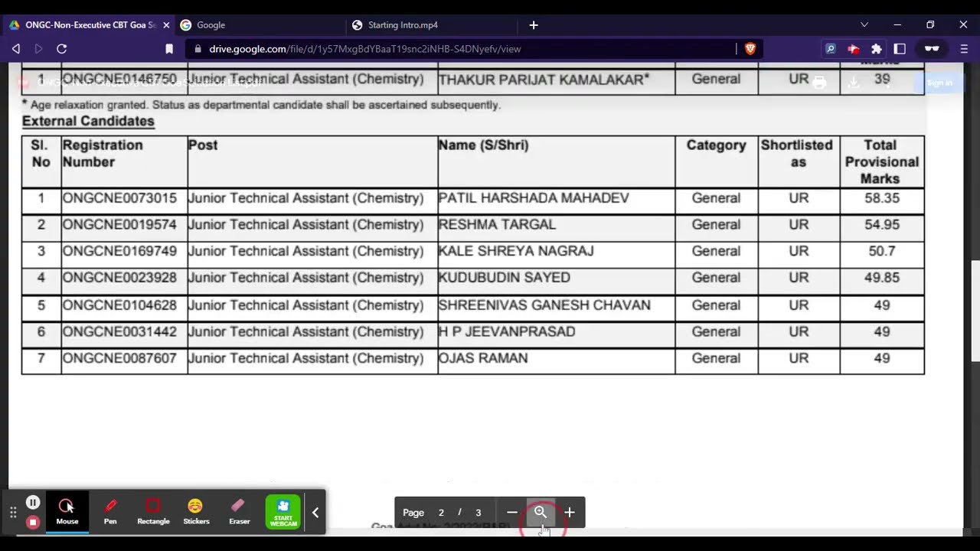Screen dimensions: 980x551
Task: Click the marks value 50.7
Action: tap(882, 251)
